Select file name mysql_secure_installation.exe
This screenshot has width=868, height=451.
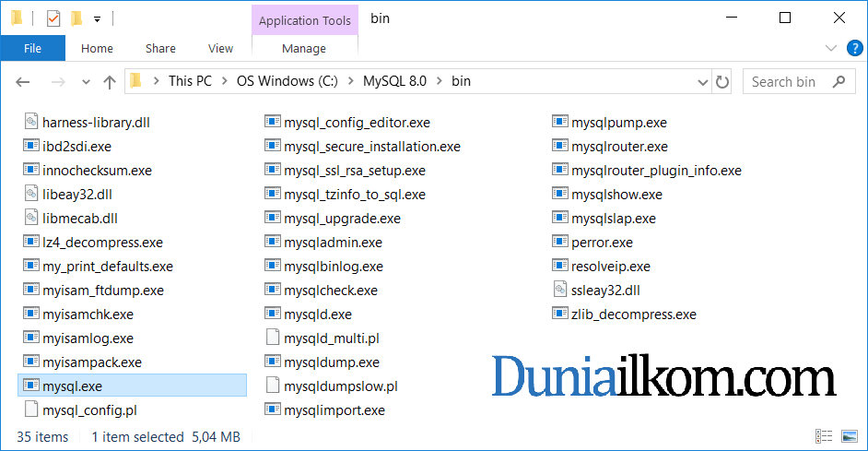[372, 147]
